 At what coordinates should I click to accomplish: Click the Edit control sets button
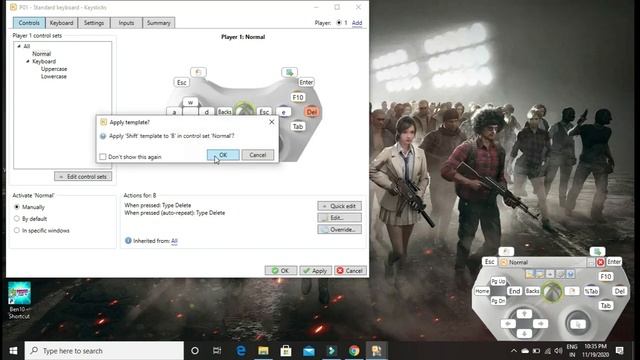[x=83, y=176]
